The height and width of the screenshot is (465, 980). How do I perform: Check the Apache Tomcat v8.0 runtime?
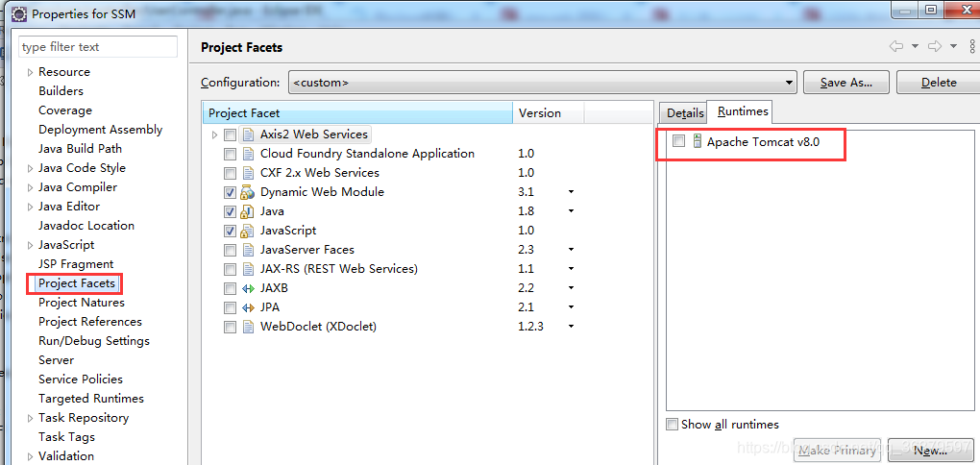click(678, 142)
